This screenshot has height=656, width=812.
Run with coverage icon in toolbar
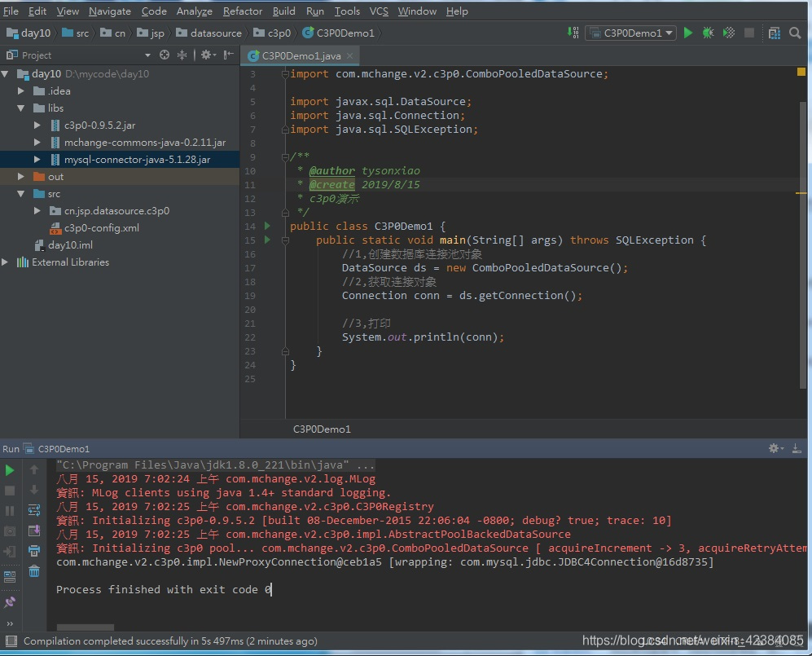(729, 33)
